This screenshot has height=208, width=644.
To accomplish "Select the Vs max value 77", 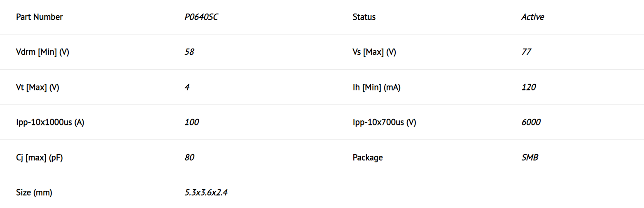I will click(x=526, y=52).
